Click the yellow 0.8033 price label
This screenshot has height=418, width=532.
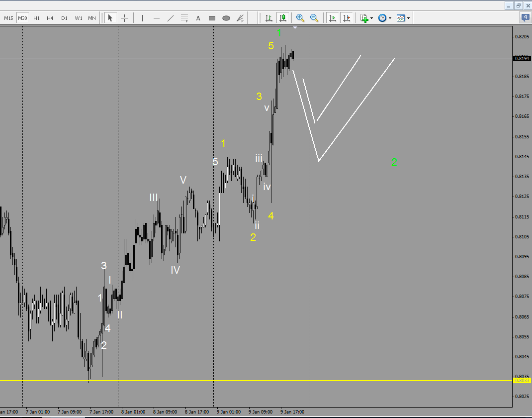[521, 380]
